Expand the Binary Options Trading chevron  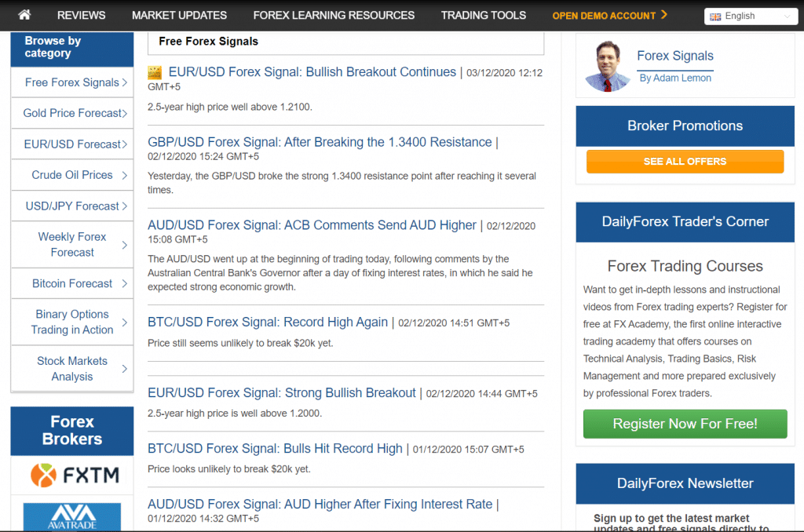[125, 322]
